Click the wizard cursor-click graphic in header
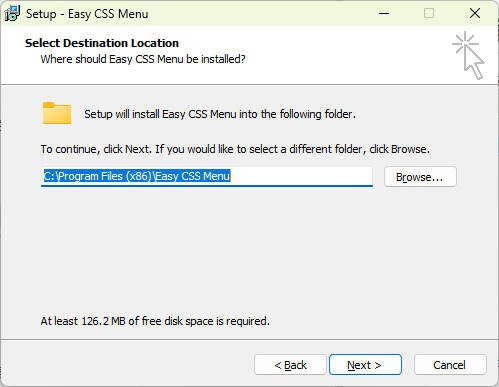Viewport: 499px width, 387px height. point(468,55)
